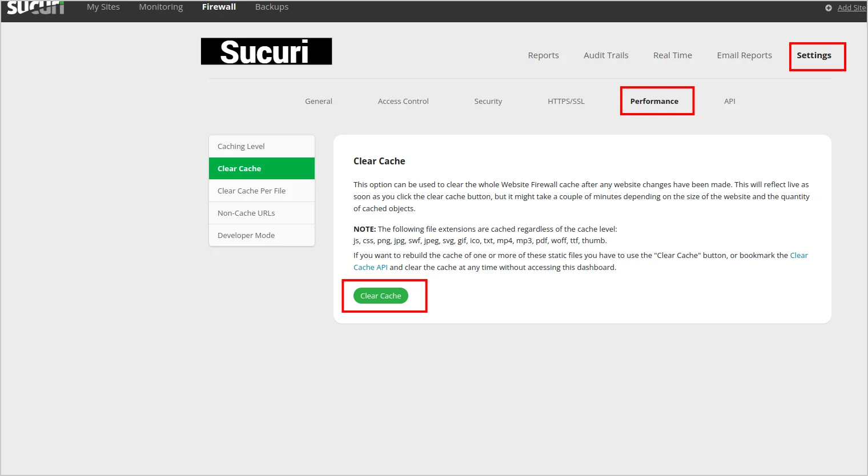Open the Add Site link

point(851,7)
